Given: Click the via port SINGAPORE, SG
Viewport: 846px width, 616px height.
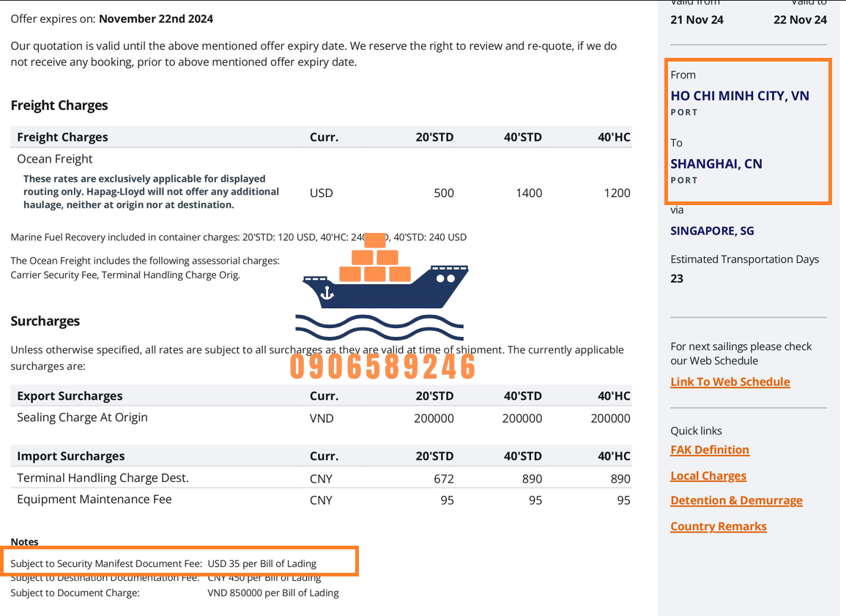Looking at the screenshot, I should pos(712,231).
